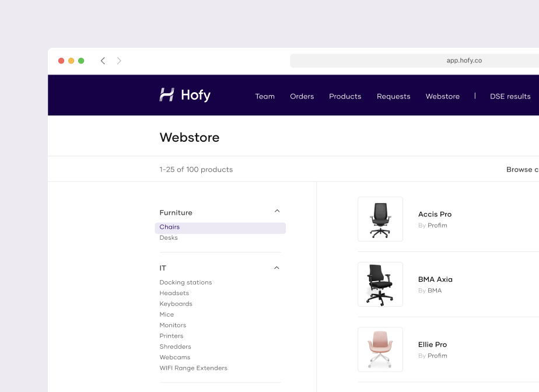The width and height of the screenshot is (539, 392).
Task: Click the Ellie Pro product name
Action: 432,345
